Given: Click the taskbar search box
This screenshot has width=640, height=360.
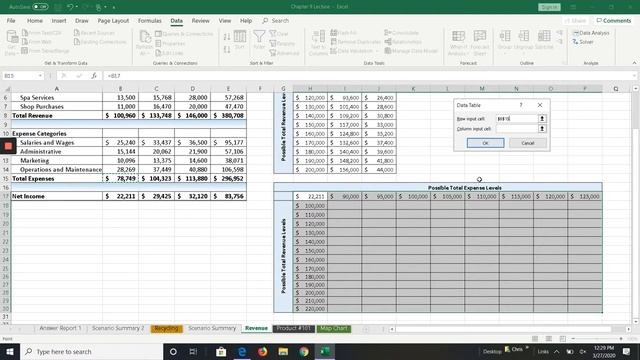Looking at the screenshot, I should tap(91, 351).
